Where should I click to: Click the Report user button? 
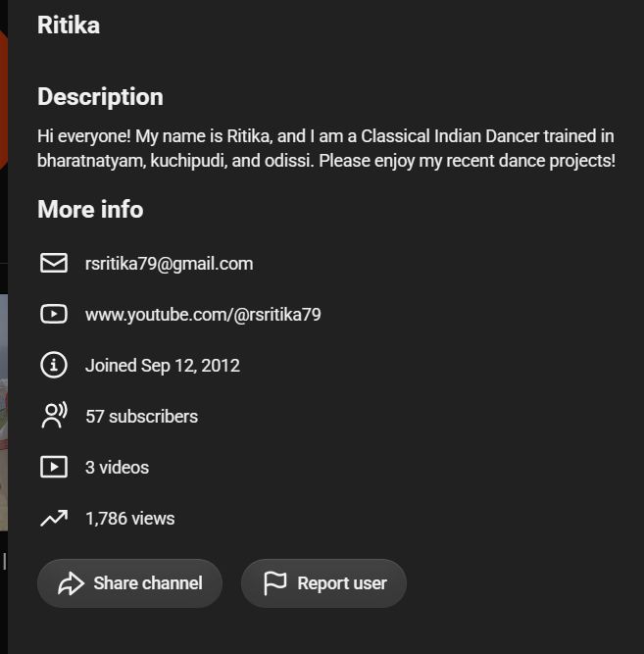click(x=323, y=583)
